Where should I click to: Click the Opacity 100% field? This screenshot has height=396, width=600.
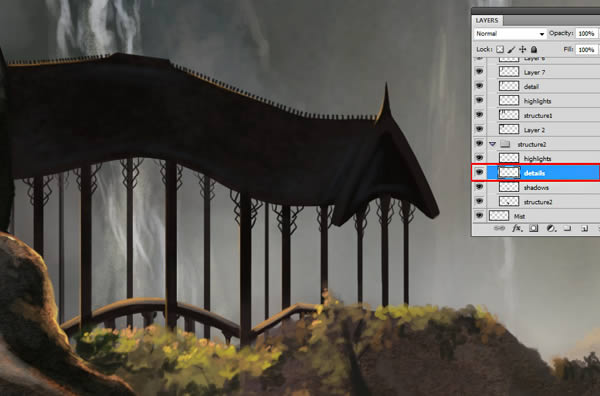point(586,34)
